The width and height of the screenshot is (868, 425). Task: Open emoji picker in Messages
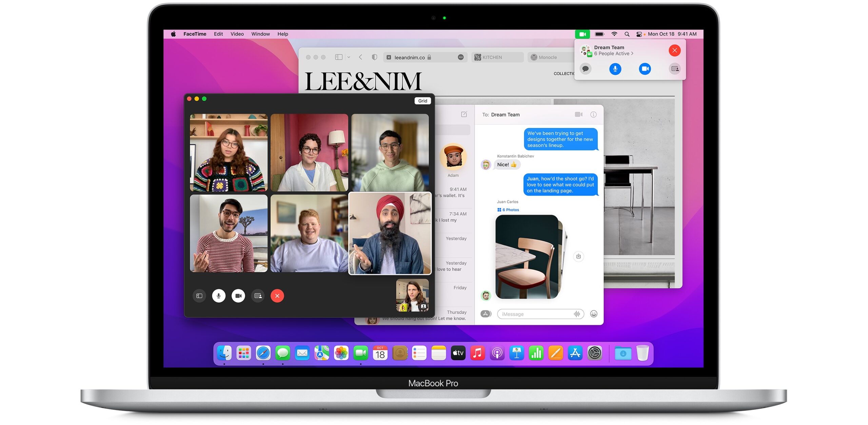(x=593, y=314)
